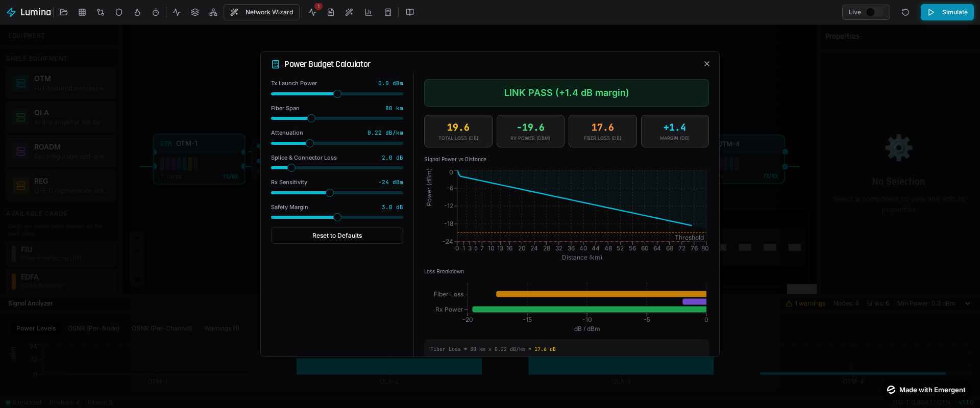Click Reset to Defaults in the calculator

(x=337, y=236)
